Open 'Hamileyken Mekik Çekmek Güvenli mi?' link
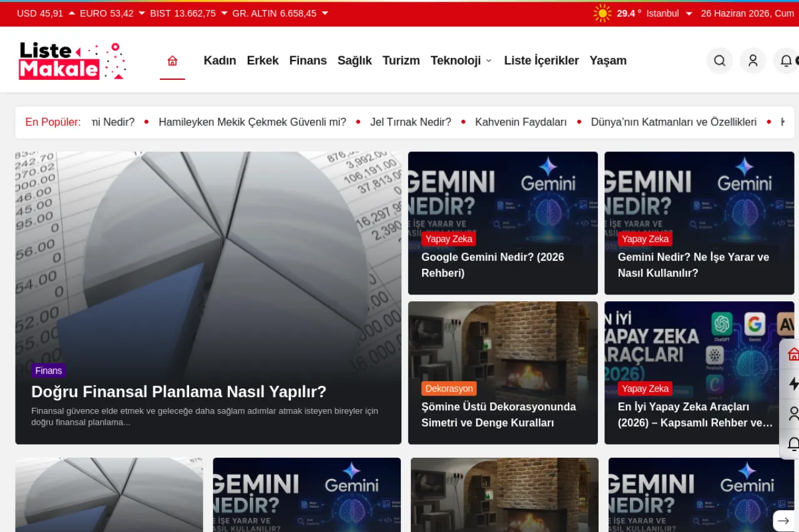799x532 pixels. (252, 122)
